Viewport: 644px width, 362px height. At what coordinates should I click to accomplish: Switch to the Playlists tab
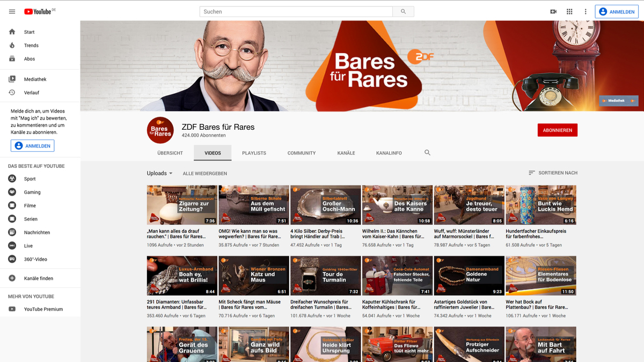pos(254,153)
